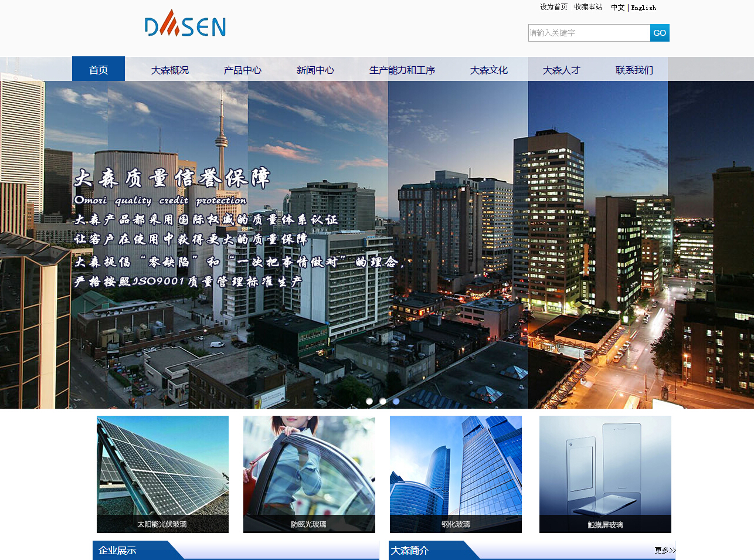This screenshot has width=754, height=560.
Task: Open the 首页 navigation tab
Action: [x=99, y=70]
